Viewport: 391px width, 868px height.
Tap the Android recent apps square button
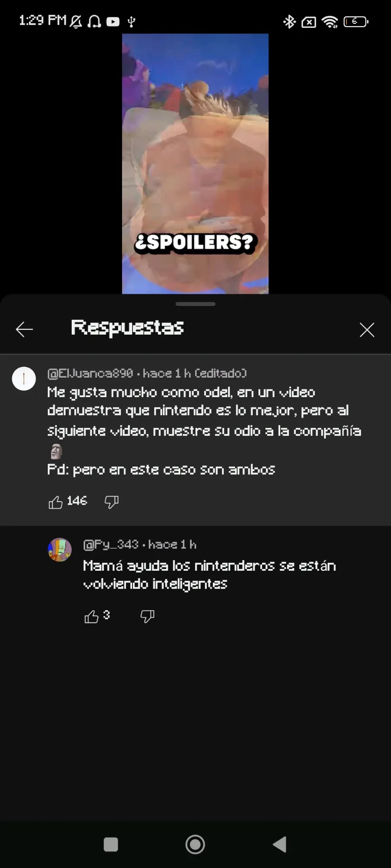tap(111, 844)
